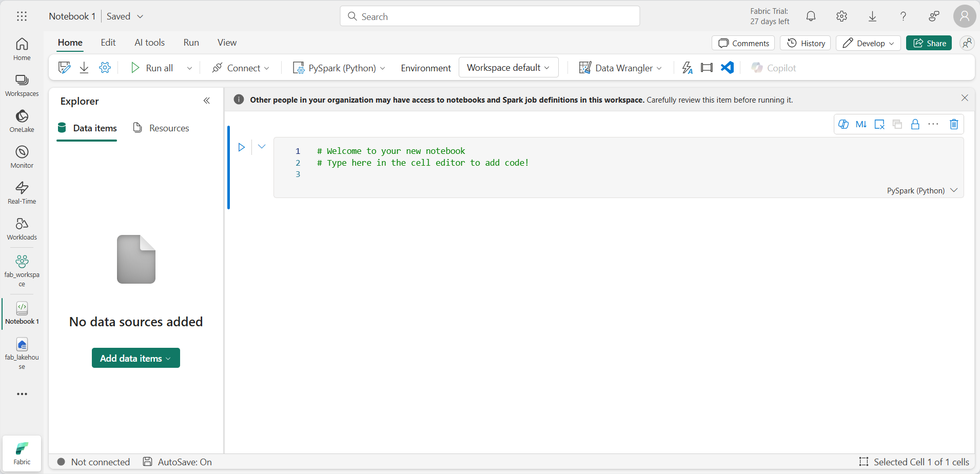Open Workspace default environment dropdown
This screenshot has height=474, width=980.
pyautogui.click(x=508, y=67)
